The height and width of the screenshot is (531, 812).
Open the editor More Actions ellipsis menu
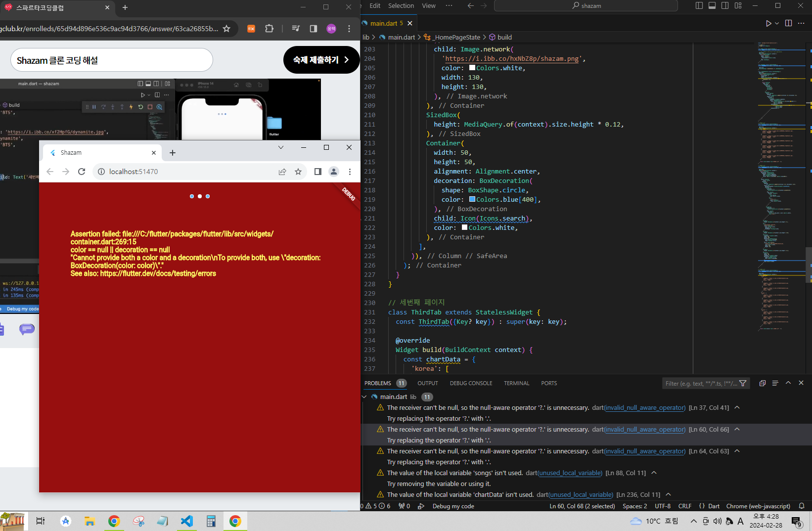click(x=801, y=23)
